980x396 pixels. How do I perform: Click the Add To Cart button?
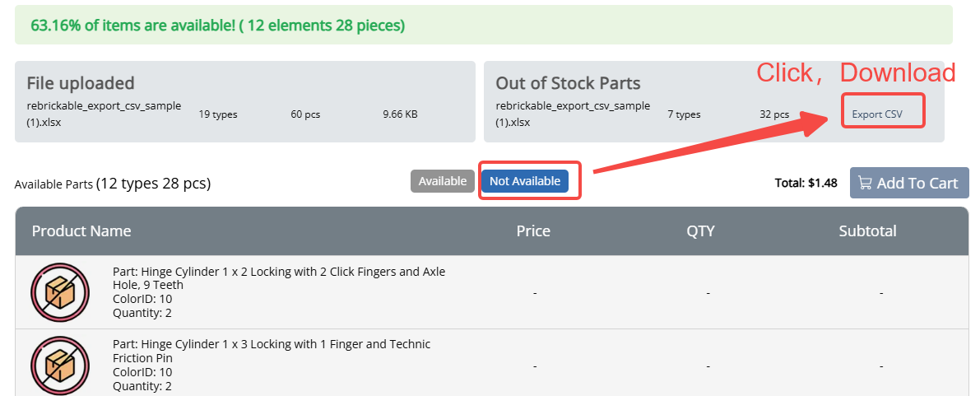[x=908, y=183]
